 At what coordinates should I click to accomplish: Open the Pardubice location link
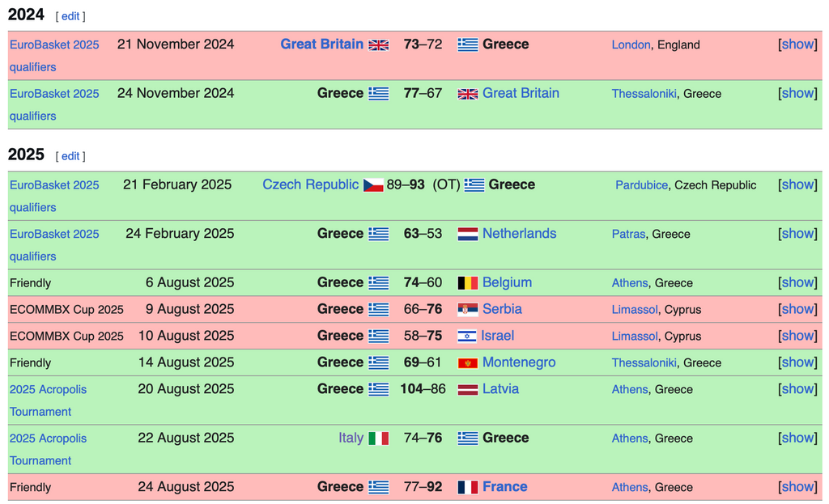641,185
